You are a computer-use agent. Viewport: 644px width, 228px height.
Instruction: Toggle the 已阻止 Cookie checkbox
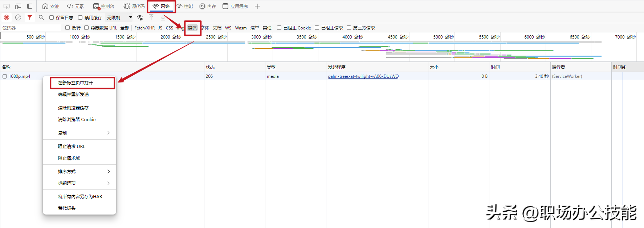[x=279, y=28]
